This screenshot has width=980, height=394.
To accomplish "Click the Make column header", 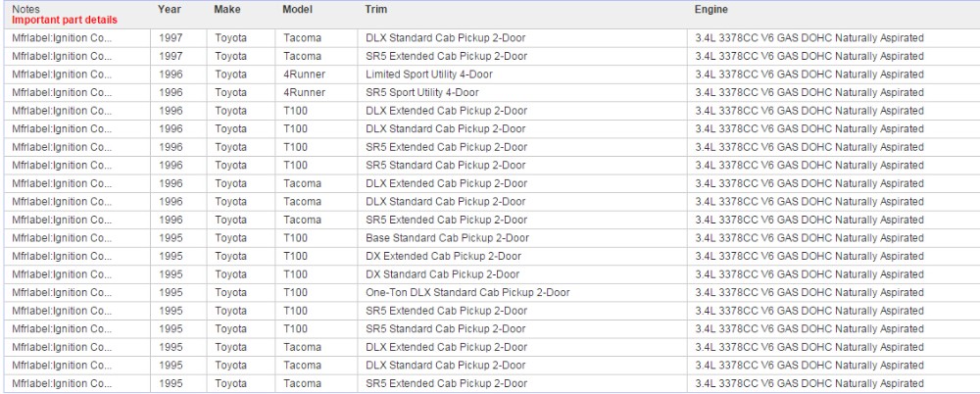I will 226,8.
